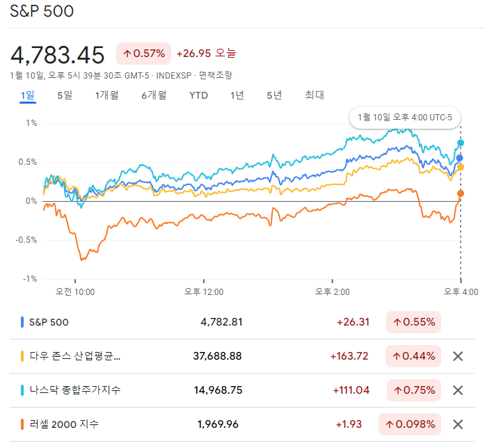The image size is (485, 448).
Task: Select the 1일 time range tab
Action: click(28, 95)
